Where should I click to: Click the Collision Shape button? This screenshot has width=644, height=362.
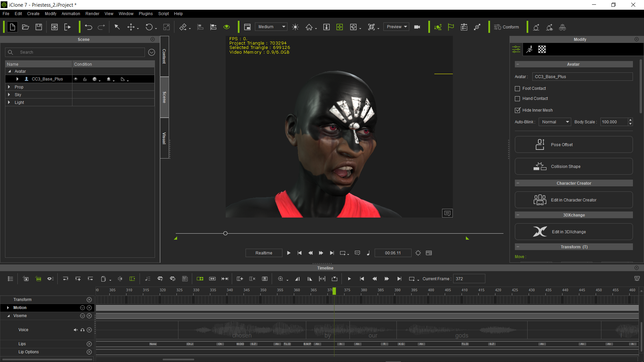(574, 166)
